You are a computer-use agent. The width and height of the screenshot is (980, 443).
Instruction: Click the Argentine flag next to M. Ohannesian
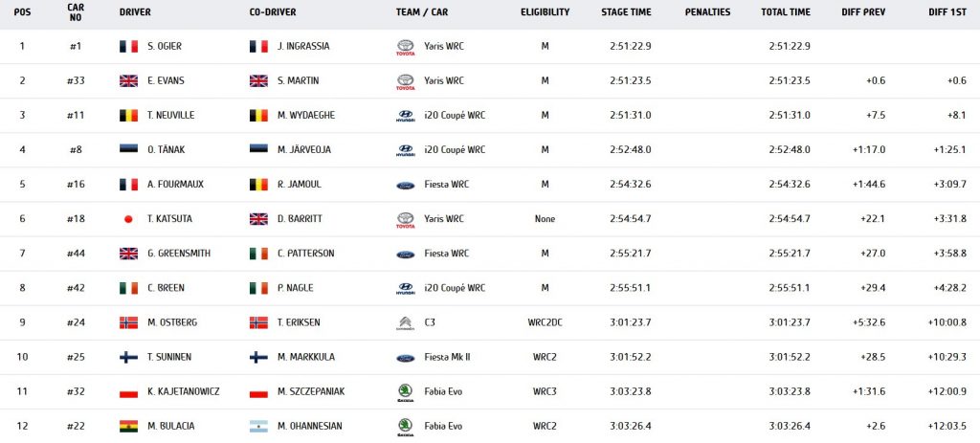258,426
